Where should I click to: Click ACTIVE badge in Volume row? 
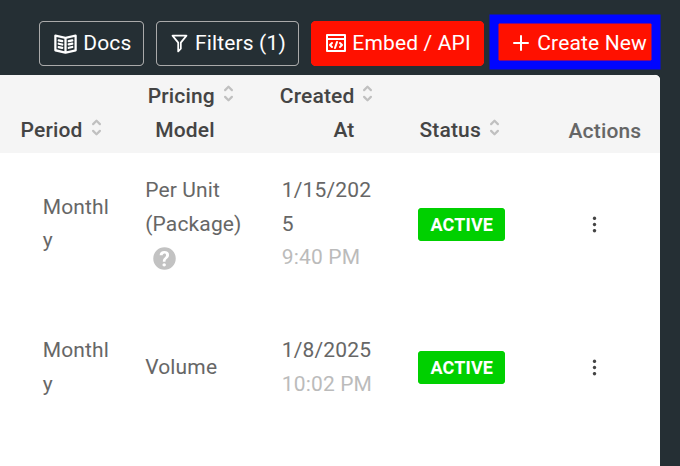461,368
